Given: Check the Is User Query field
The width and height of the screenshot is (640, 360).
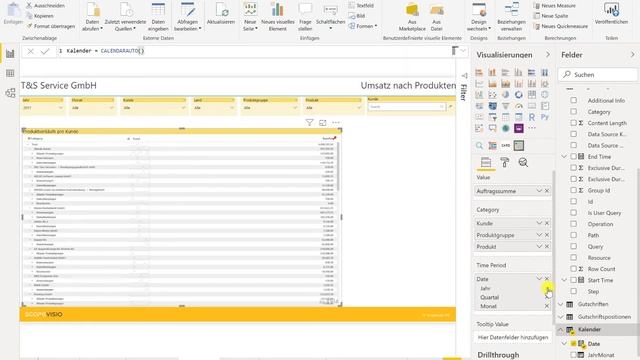Looking at the screenshot, I should pyautogui.click(x=573, y=213).
